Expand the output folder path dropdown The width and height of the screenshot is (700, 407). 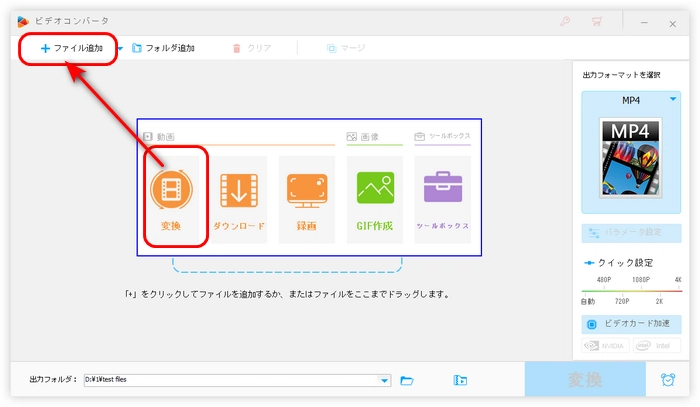point(385,380)
